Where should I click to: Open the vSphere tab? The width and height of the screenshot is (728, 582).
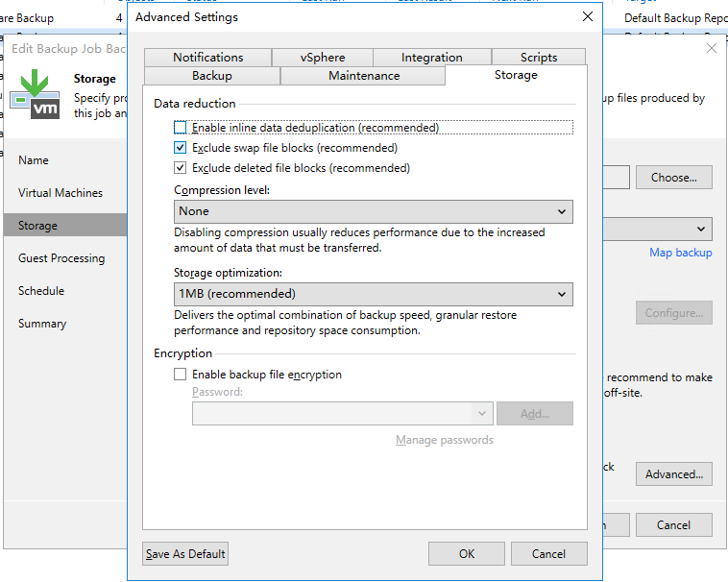tap(322, 58)
